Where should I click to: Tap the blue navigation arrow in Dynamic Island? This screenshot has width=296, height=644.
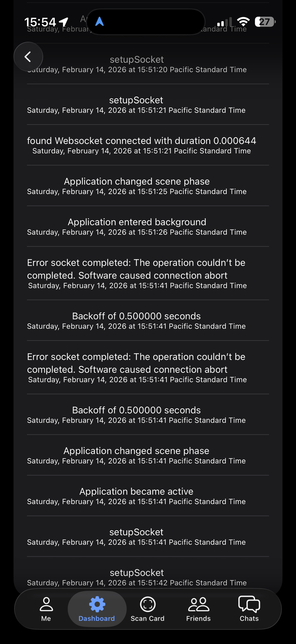(x=99, y=22)
